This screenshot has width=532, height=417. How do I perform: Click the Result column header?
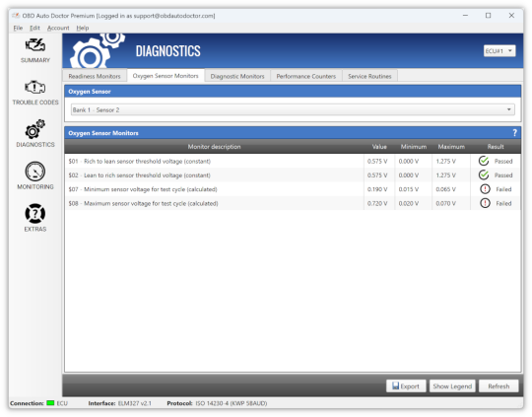click(496, 146)
